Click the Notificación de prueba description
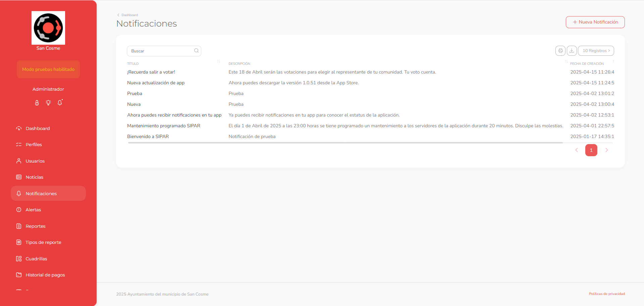Viewport: 644px width, 306px height. click(252, 136)
